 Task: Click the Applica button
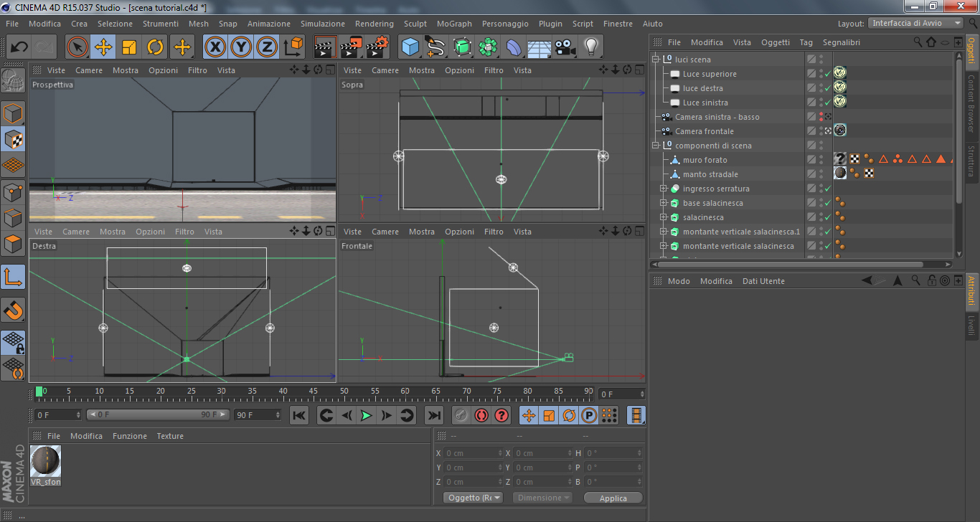click(613, 498)
